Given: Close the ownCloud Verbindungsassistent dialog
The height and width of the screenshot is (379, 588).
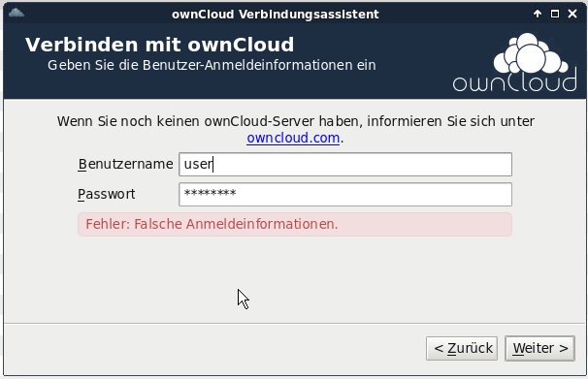Looking at the screenshot, I should [572, 14].
